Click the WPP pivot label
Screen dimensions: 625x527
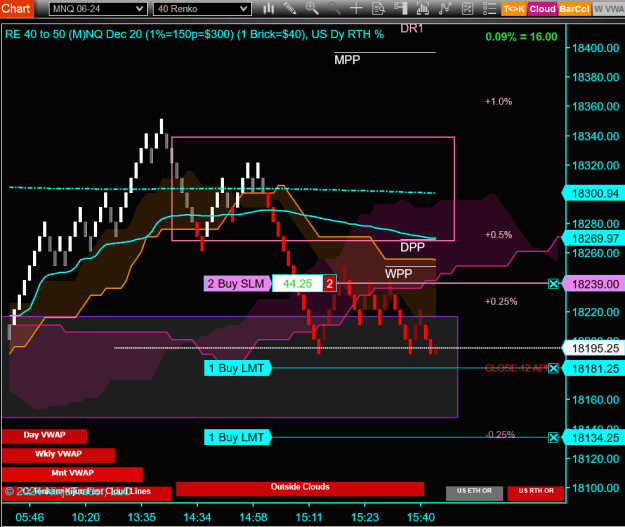[398, 274]
